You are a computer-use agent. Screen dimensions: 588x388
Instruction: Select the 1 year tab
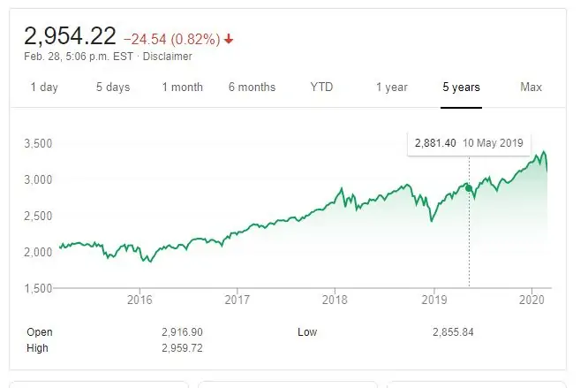(391, 87)
